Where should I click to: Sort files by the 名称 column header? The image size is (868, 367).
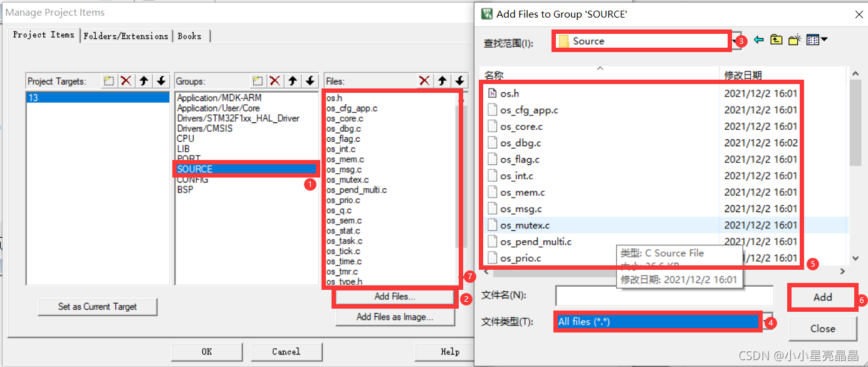coord(600,75)
